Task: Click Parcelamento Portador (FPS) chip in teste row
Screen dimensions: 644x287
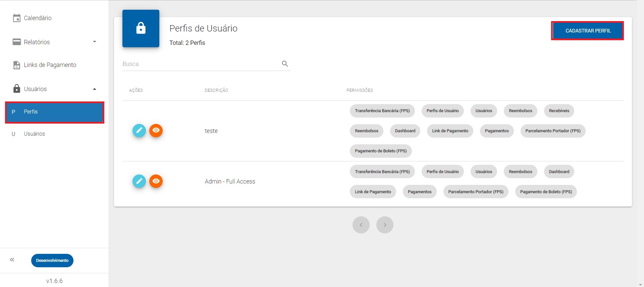Action: pos(553,131)
